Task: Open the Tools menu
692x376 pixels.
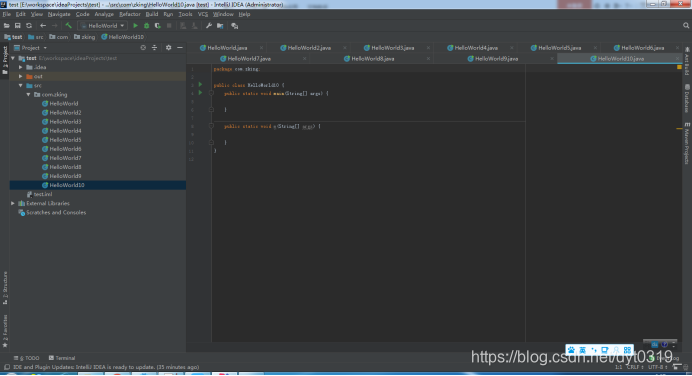Action: [185, 15]
